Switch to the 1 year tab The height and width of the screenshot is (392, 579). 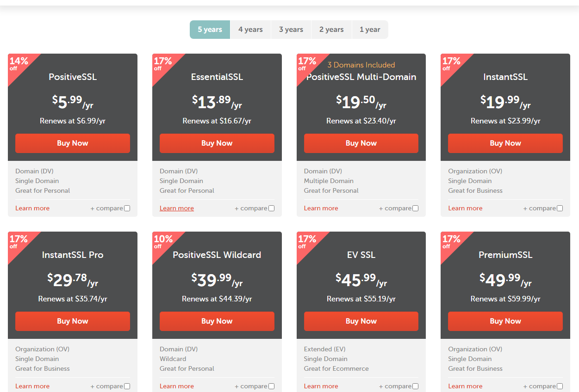[370, 30]
